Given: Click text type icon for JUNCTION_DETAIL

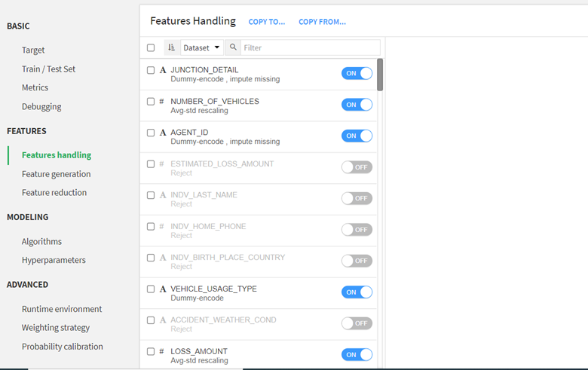Looking at the screenshot, I should pyautogui.click(x=163, y=70).
